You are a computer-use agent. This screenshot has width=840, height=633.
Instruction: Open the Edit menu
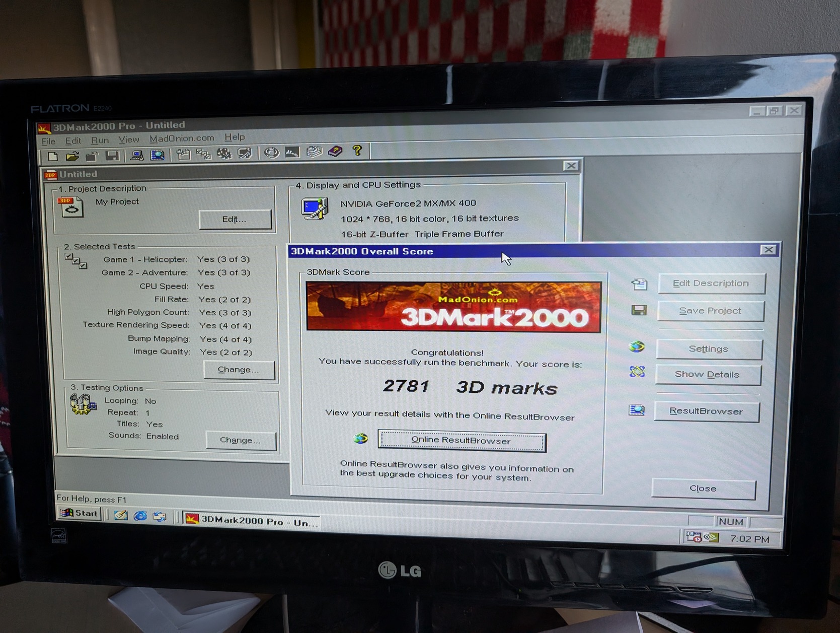tap(73, 141)
